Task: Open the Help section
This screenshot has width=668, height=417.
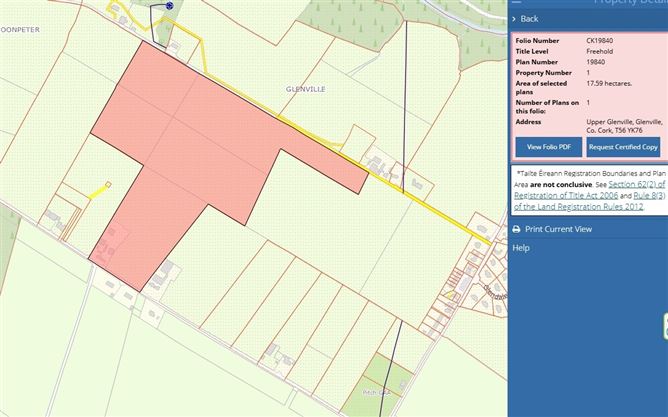Action: [521, 248]
